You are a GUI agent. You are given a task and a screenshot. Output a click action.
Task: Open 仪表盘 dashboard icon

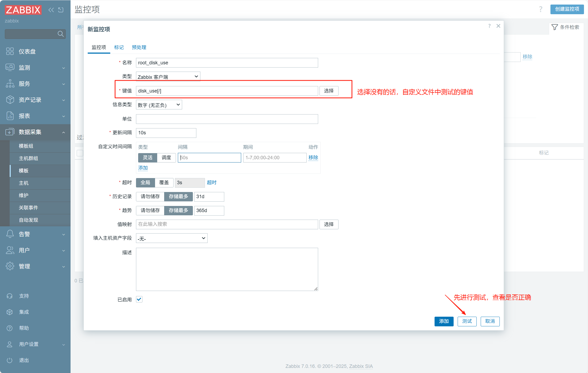[x=10, y=51]
